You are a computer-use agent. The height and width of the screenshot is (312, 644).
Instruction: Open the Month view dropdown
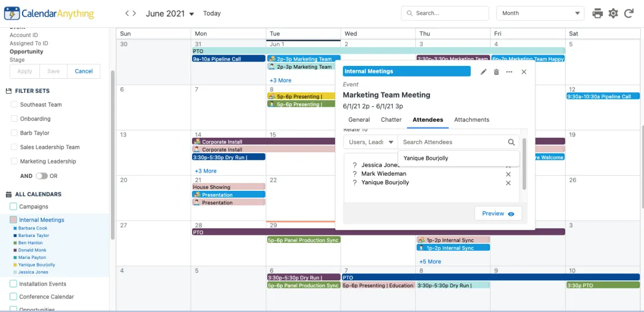(540, 13)
